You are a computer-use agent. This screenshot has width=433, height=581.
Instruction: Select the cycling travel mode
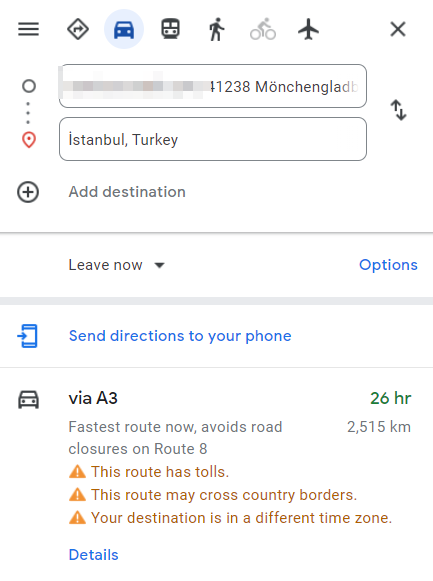click(263, 29)
